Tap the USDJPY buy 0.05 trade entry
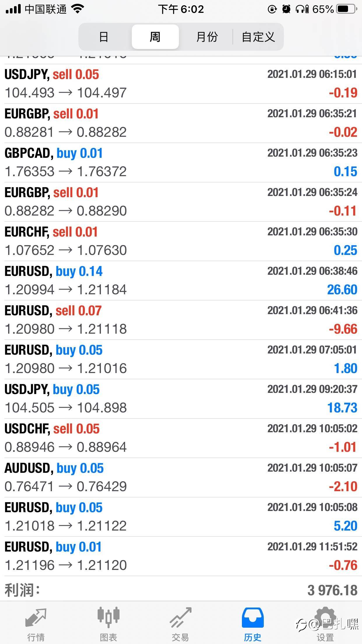Image resolution: width=362 pixels, height=644 pixels. pos(181,399)
